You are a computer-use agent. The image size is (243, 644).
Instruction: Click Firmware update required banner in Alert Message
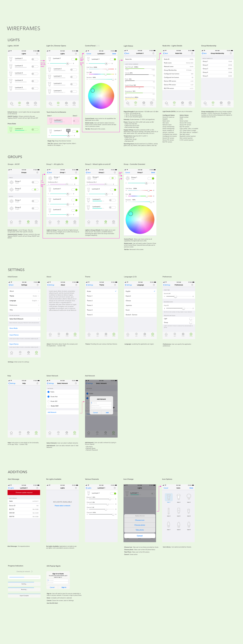[24, 492]
